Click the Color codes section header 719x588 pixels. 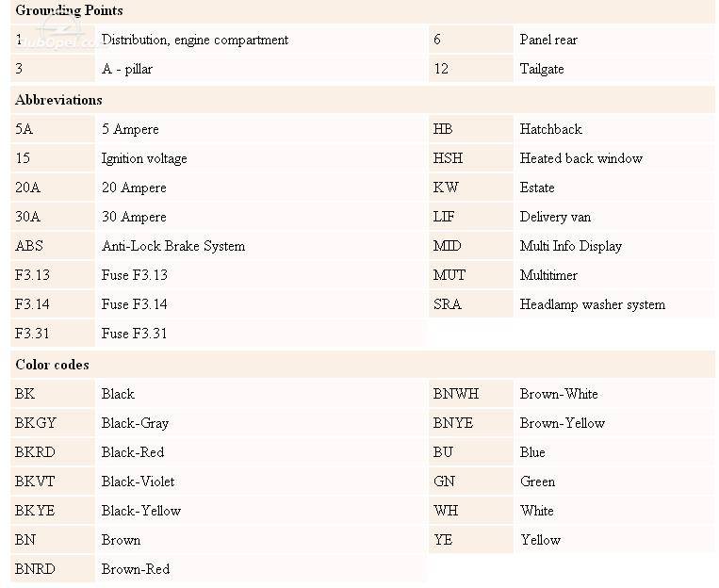[52, 365]
